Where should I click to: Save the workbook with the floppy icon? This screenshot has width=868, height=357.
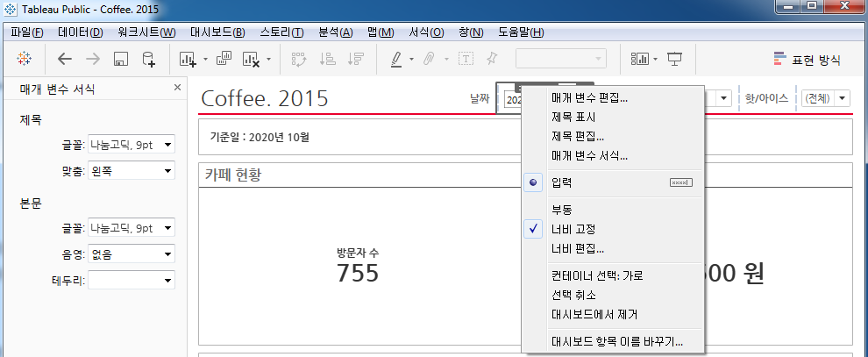pos(121,60)
